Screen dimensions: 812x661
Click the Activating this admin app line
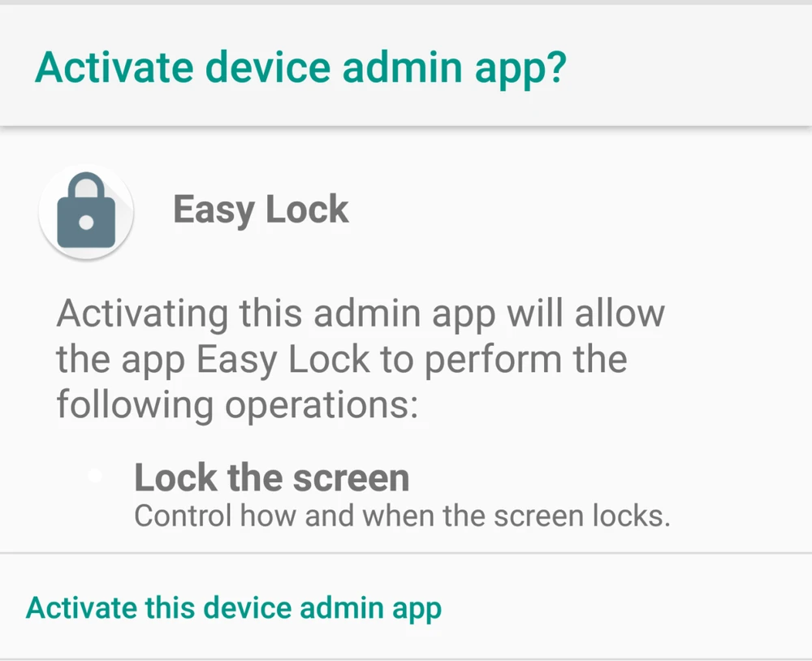click(x=361, y=313)
